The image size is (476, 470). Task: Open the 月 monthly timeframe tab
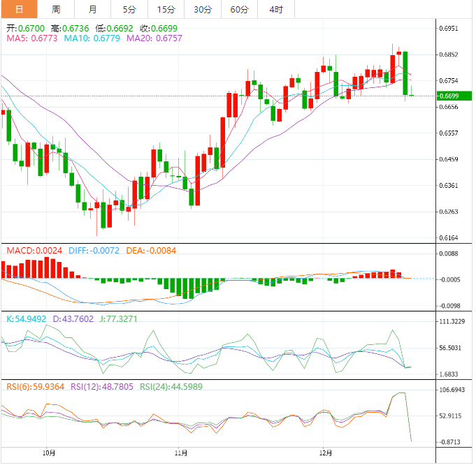93,9
